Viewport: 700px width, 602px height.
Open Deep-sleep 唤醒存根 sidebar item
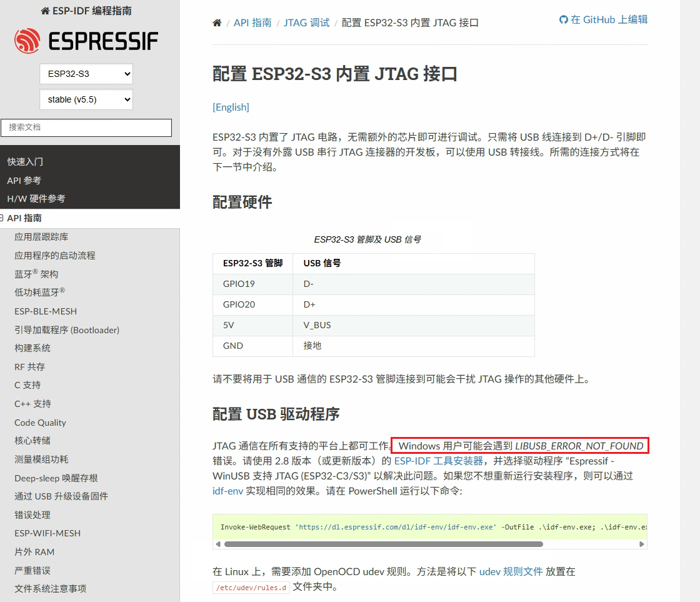[56, 478]
